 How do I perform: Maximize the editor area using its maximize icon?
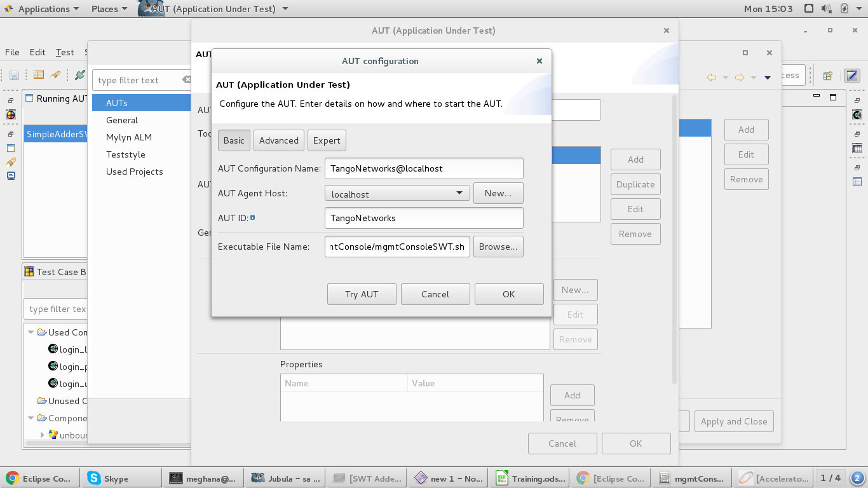point(833,97)
